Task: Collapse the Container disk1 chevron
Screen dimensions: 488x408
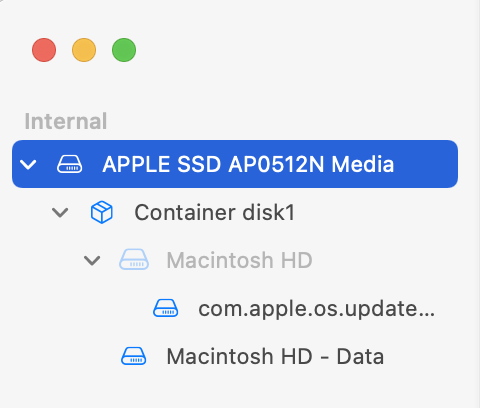Action: 60,212
